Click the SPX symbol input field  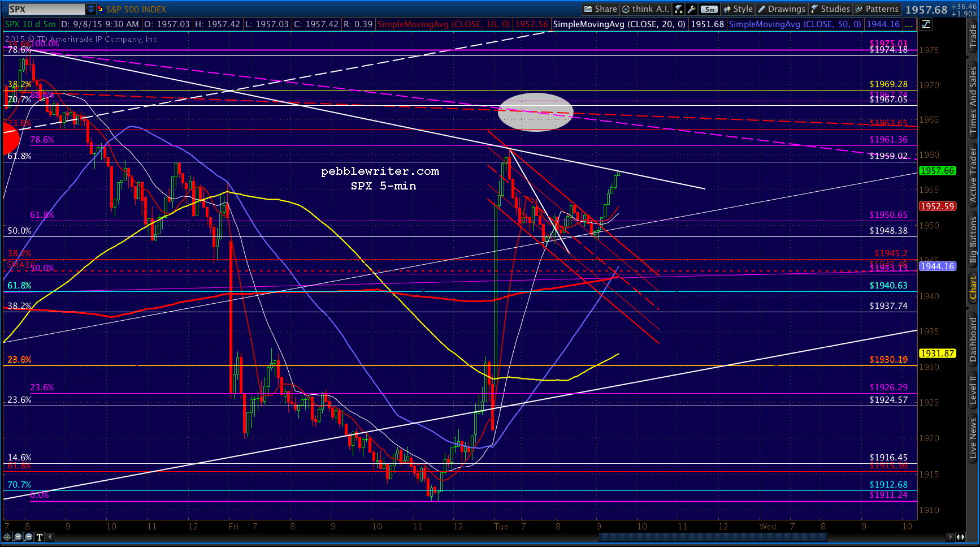(46, 10)
